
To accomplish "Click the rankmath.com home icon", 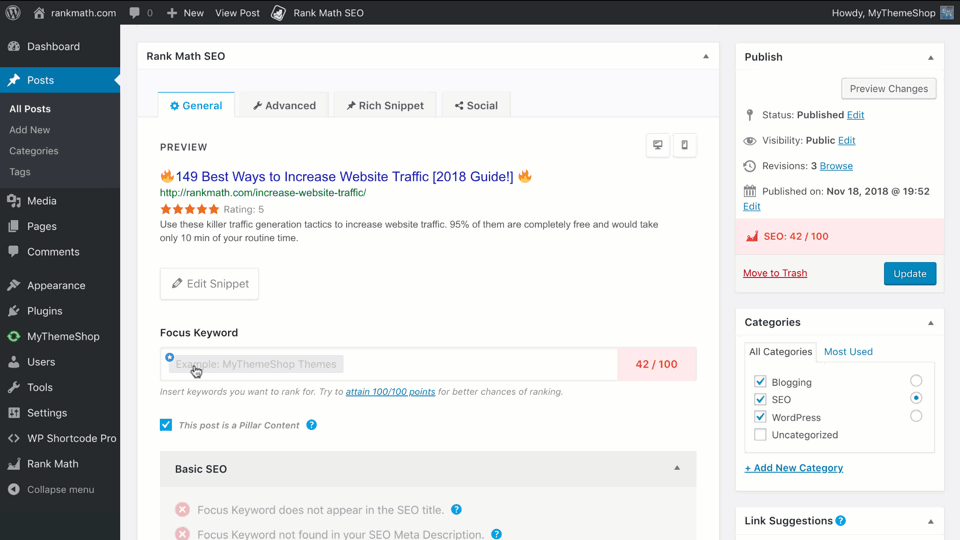I will click(39, 12).
